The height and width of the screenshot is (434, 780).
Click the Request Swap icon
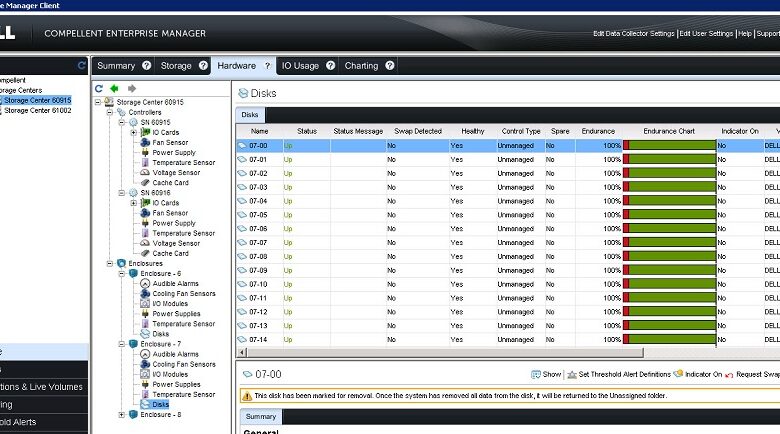coord(729,374)
